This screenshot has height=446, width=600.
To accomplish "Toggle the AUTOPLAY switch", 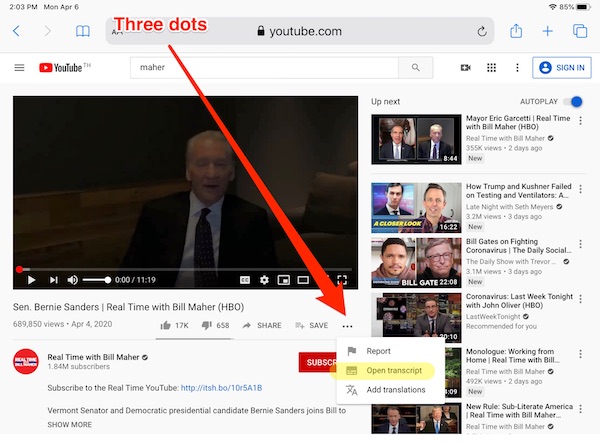I will pyautogui.click(x=573, y=102).
